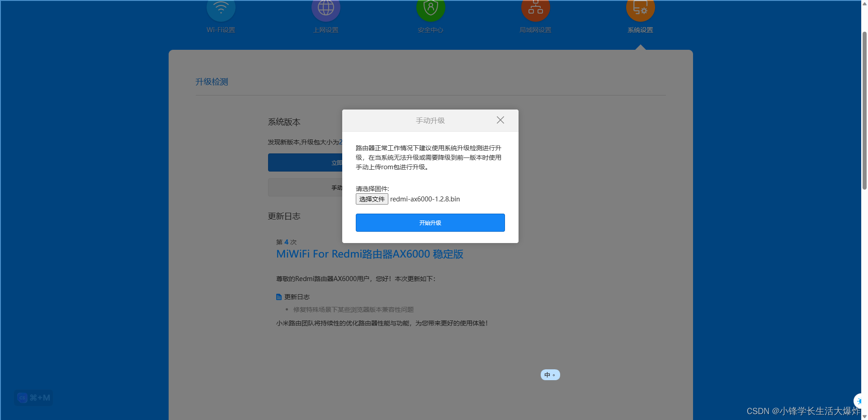Open the 上网设置 globe icon
The image size is (868, 420).
click(326, 9)
